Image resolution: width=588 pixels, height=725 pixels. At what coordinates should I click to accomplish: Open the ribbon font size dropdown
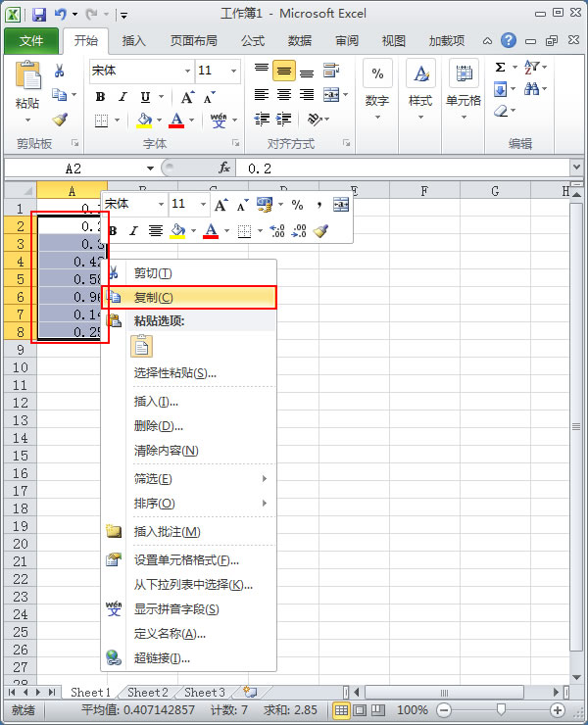click(x=233, y=71)
